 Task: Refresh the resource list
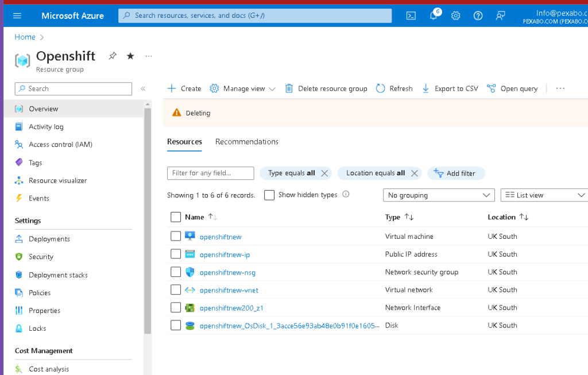pyautogui.click(x=394, y=88)
